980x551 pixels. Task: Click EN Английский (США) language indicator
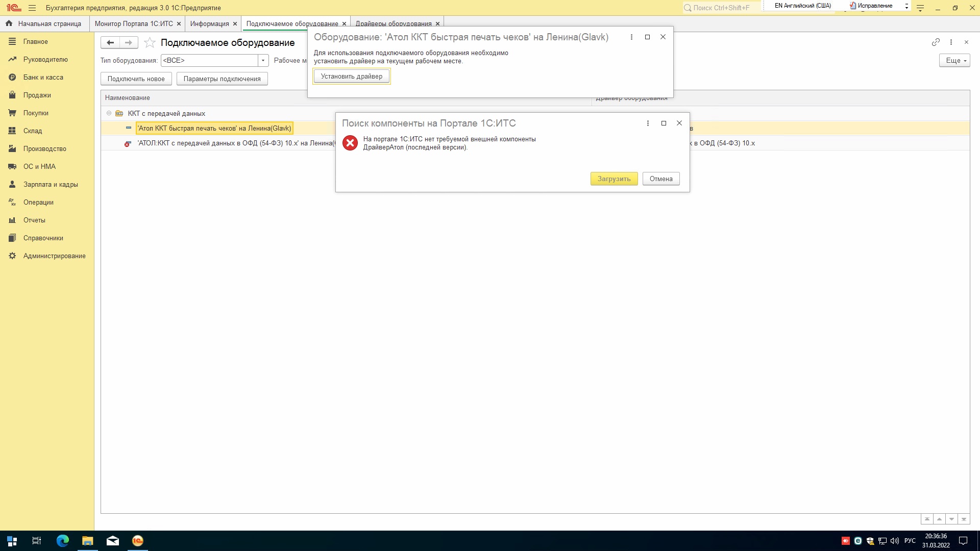(802, 6)
